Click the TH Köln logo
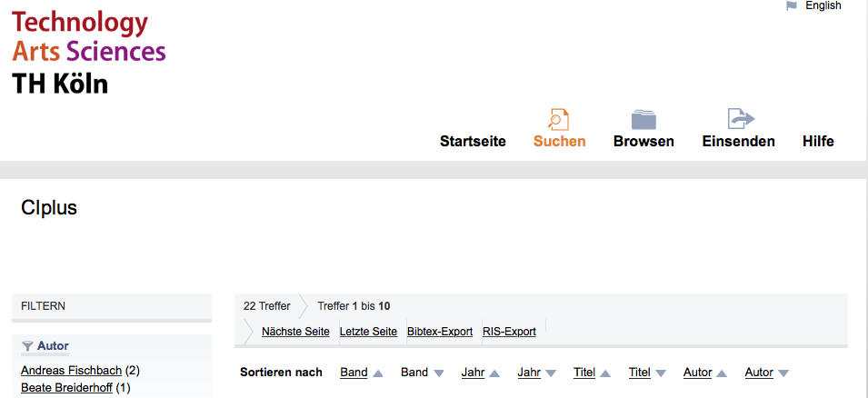 (x=88, y=53)
